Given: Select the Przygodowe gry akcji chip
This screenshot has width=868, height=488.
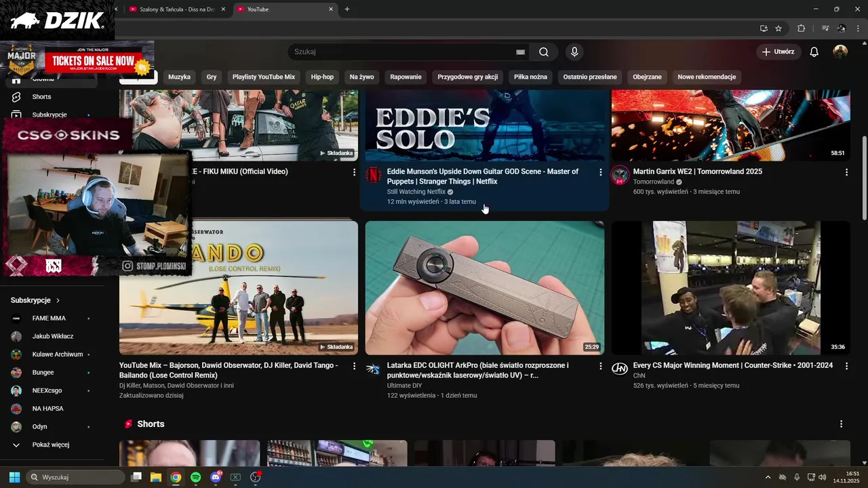Looking at the screenshot, I should [468, 77].
